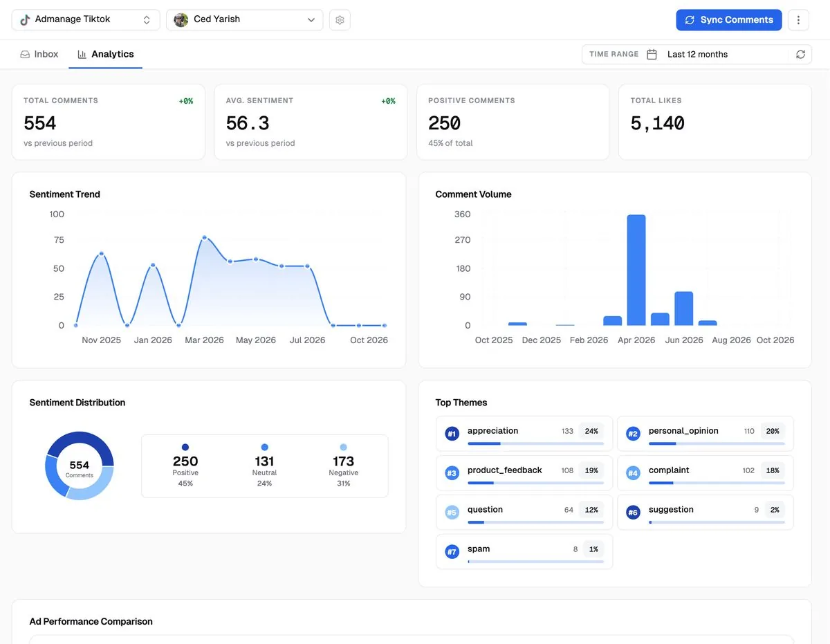
Task: Click the Total Comments 554 value
Action: (40, 123)
